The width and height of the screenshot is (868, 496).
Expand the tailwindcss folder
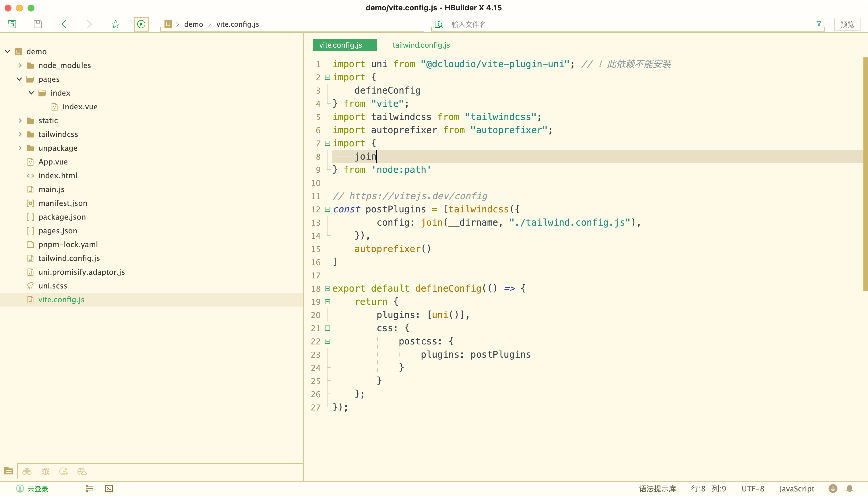point(20,134)
